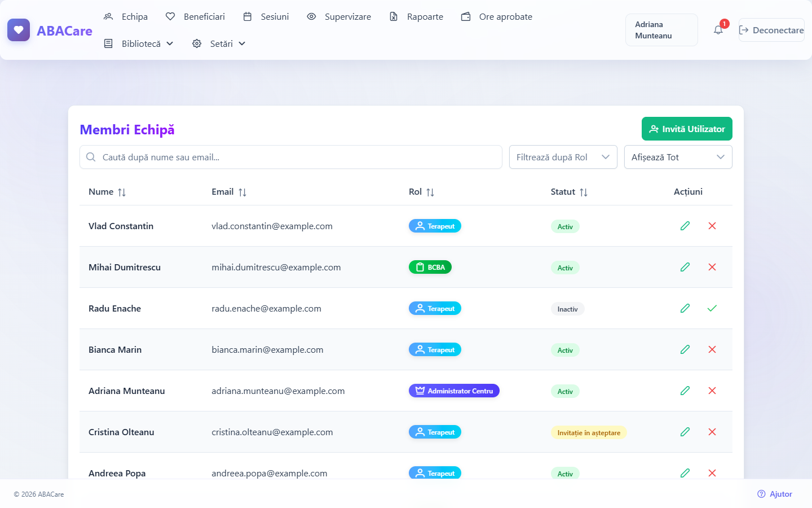Reactivate Radu Enache with the green checkmark
This screenshot has width=812, height=508.
click(712, 308)
